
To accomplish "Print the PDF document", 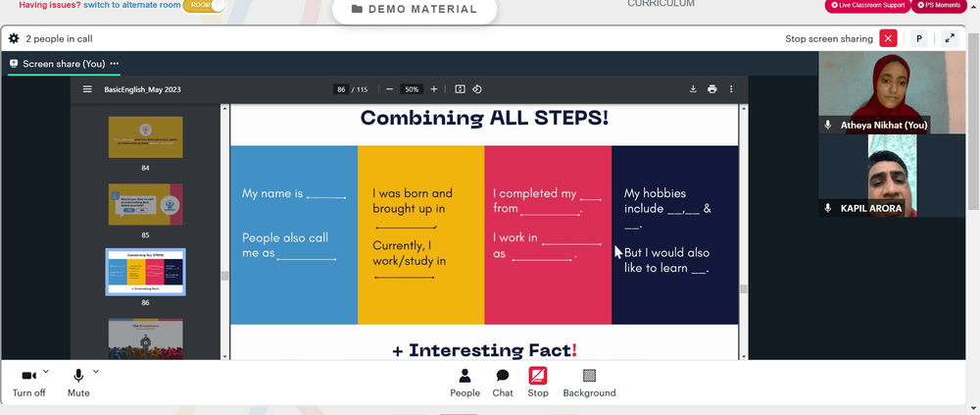I will [711, 89].
